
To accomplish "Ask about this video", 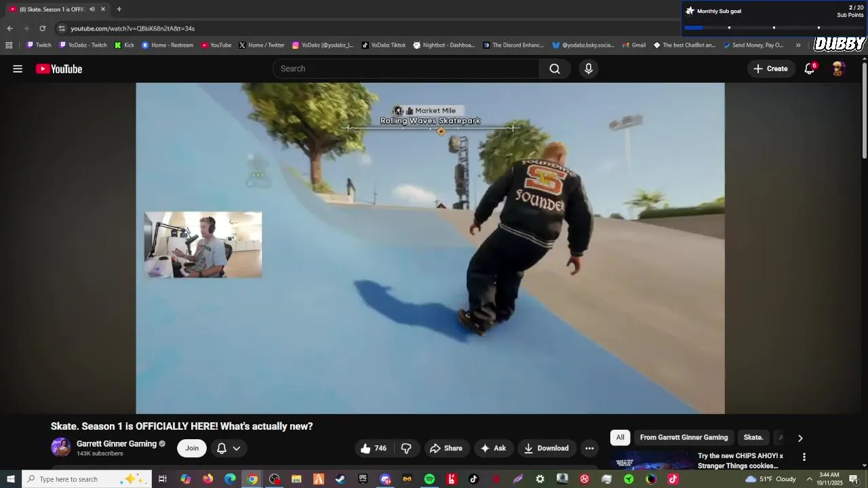I will [x=493, y=448].
